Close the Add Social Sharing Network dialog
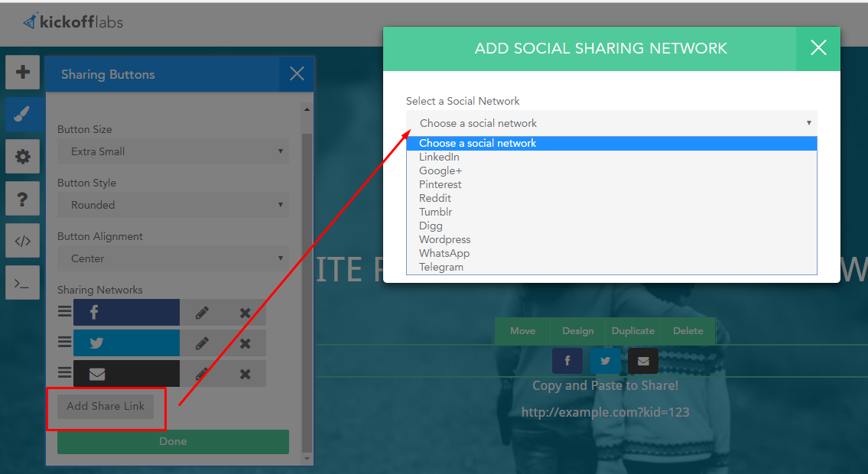 [818, 48]
